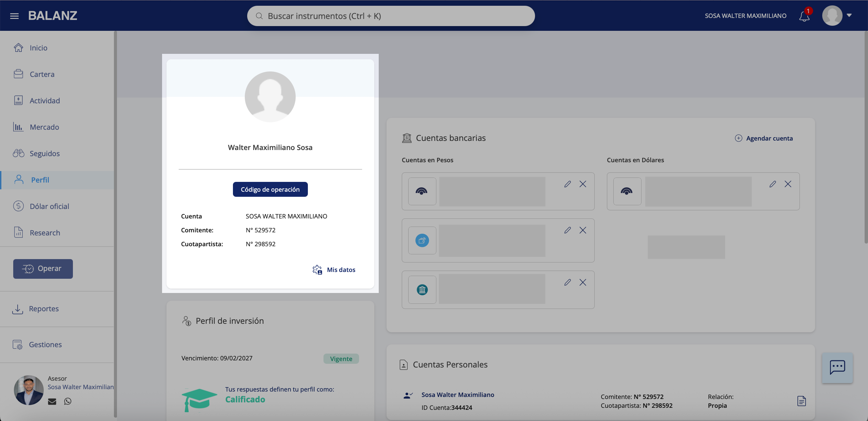This screenshot has height=421, width=868.
Task: Open Mis datos link
Action: (341, 270)
